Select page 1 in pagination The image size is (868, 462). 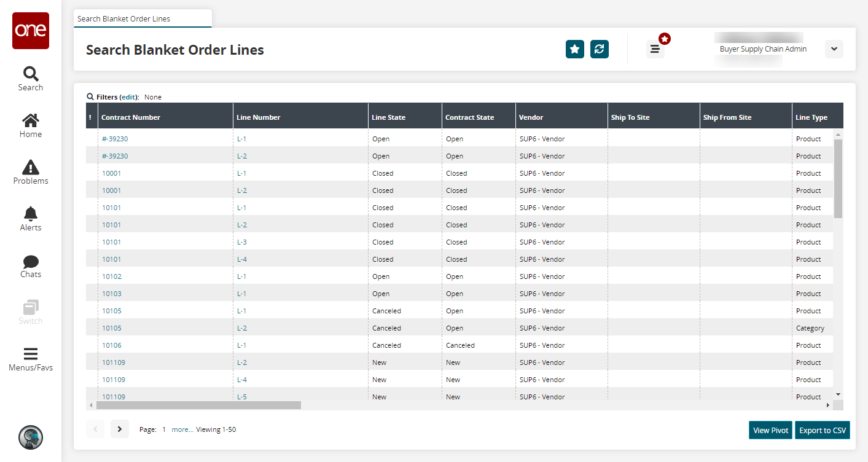pos(164,430)
